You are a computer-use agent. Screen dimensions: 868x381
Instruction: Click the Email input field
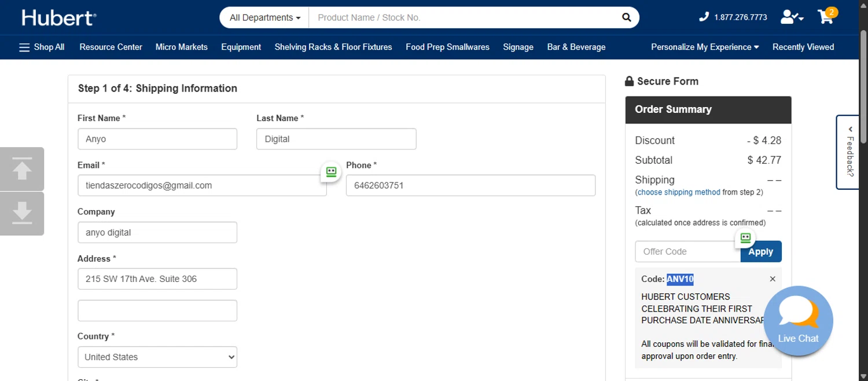coord(202,185)
